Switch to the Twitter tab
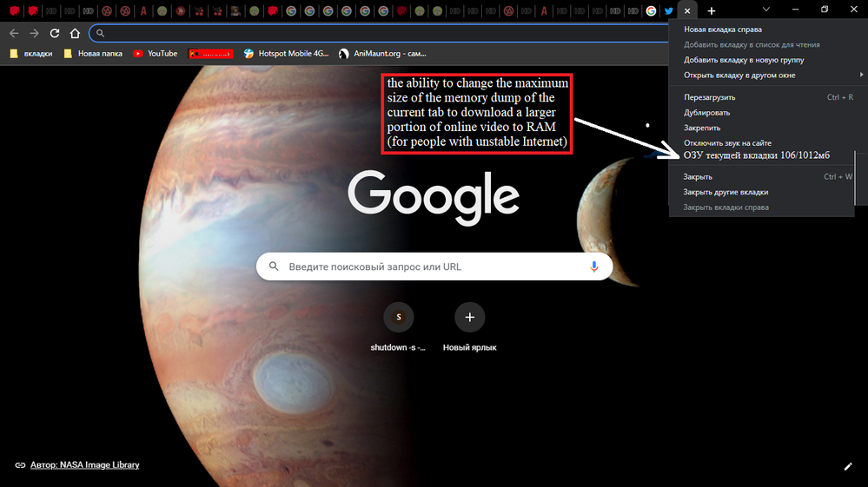 (669, 10)
